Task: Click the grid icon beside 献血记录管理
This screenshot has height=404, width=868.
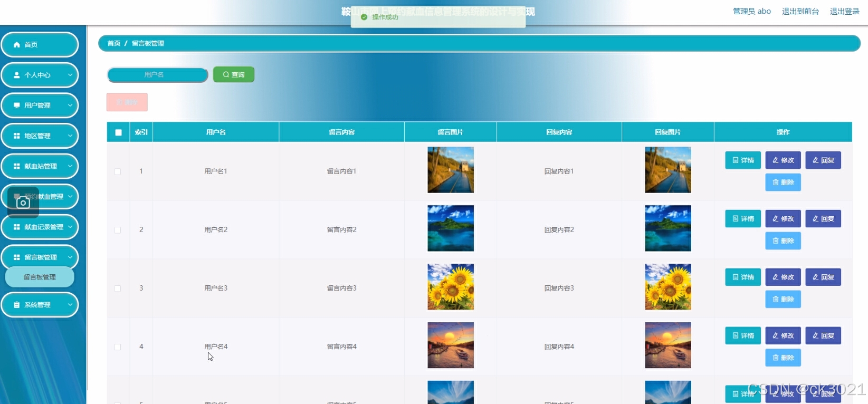Action: click(x=17, y=227)
